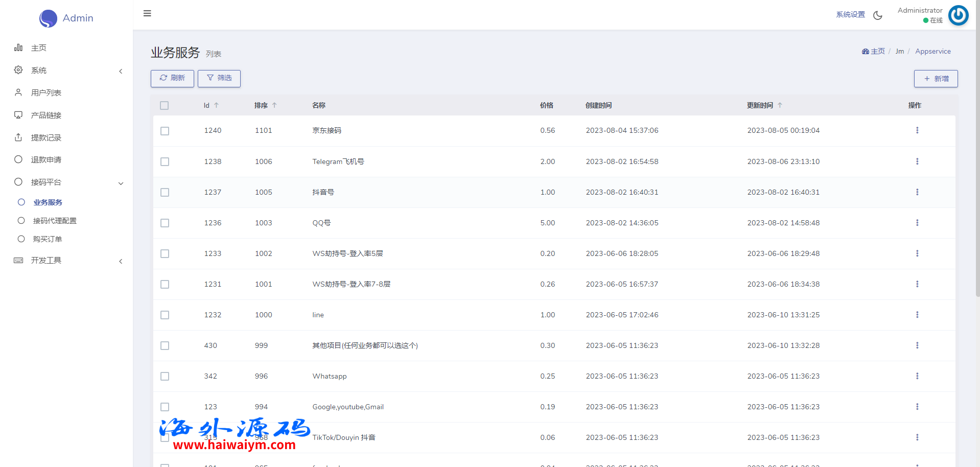Sort by 更新时间 using its arrow icon
Image resolution: width=980 pixels, height=467 pixels.
coord(780,105)
